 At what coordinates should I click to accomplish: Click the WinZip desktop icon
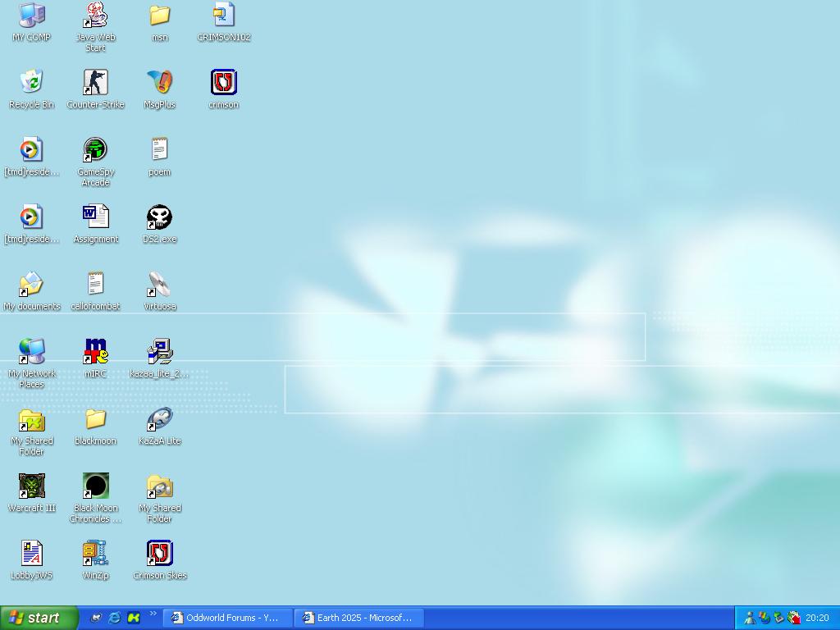(x=95, y=554)
